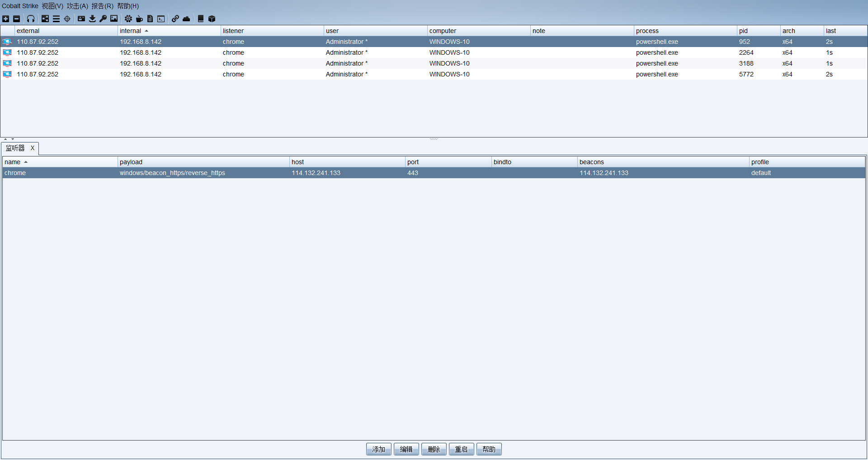Sort listeners by bindto column header
The height and width of the screenshot is (460, 868).
(534, 162)
